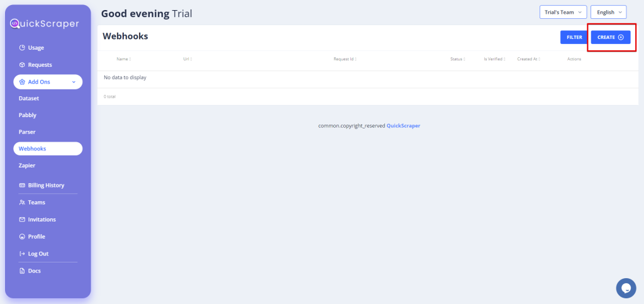Open the chat support bubble
Screen dimensions: 644x304
click(625, 288)
